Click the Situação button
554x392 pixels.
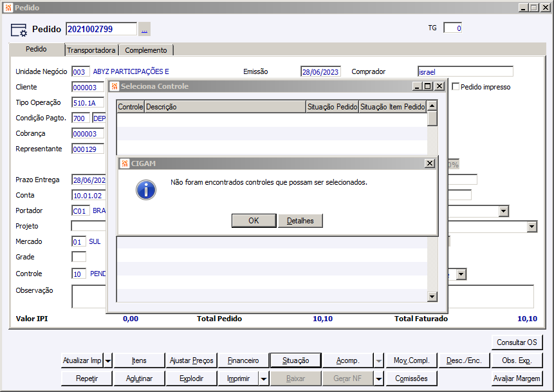(x=296, y=360)
